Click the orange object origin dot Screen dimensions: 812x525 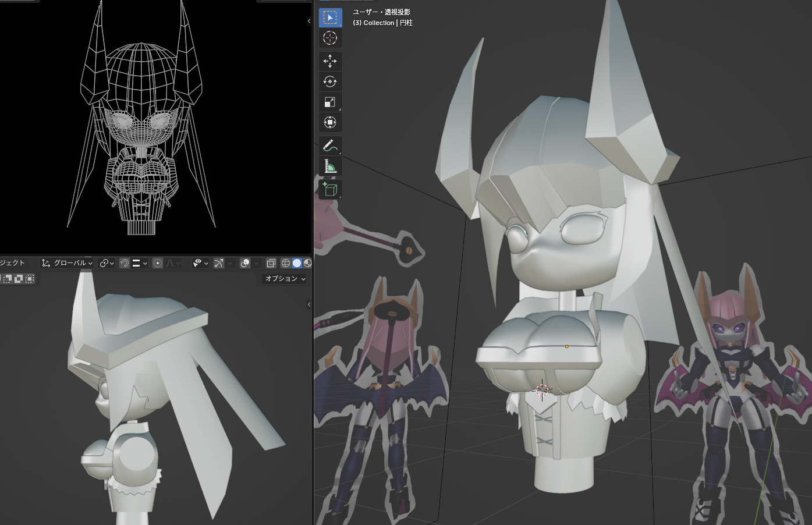click(566, 347)
